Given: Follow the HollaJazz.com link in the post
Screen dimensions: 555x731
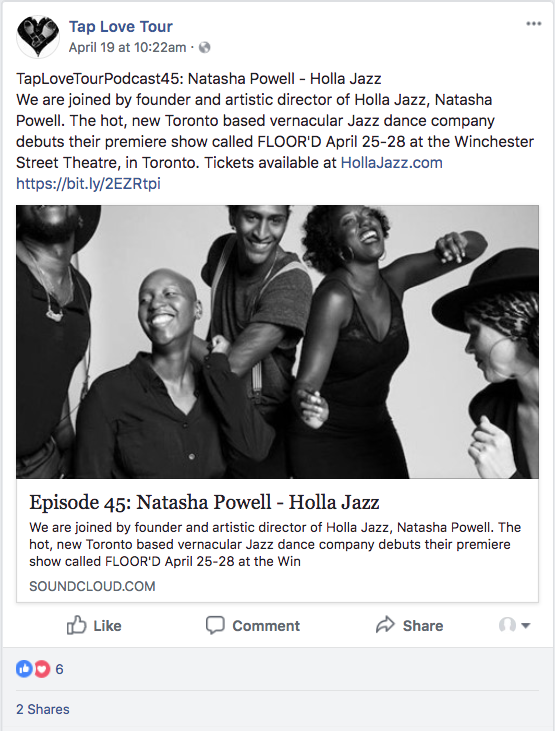Looking at the screenshot, I should click(392, 163).
